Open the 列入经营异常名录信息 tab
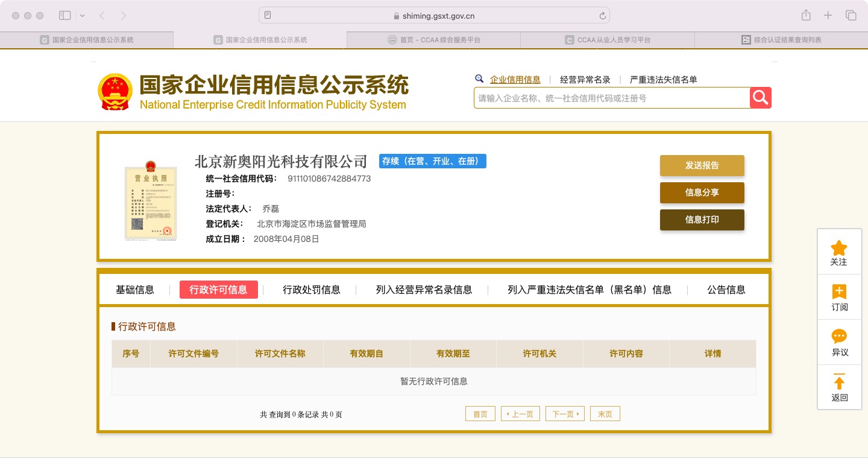The image size is (868, 470). coord(424,290)
